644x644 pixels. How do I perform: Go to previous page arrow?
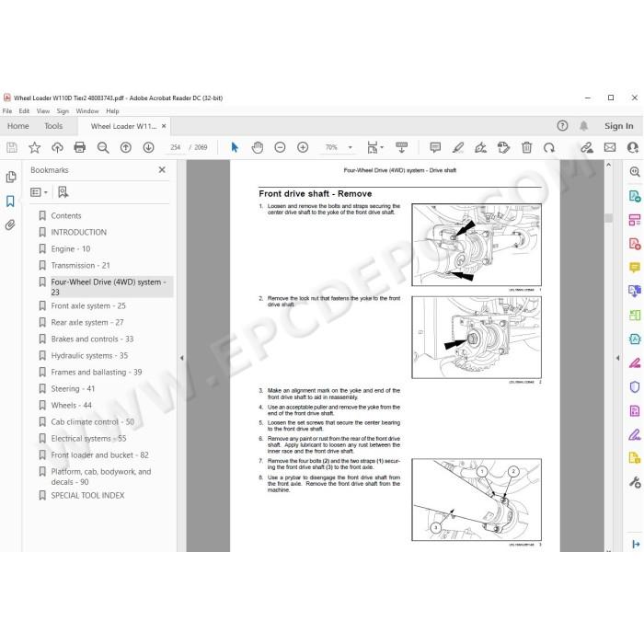click(x=126, y=147)
